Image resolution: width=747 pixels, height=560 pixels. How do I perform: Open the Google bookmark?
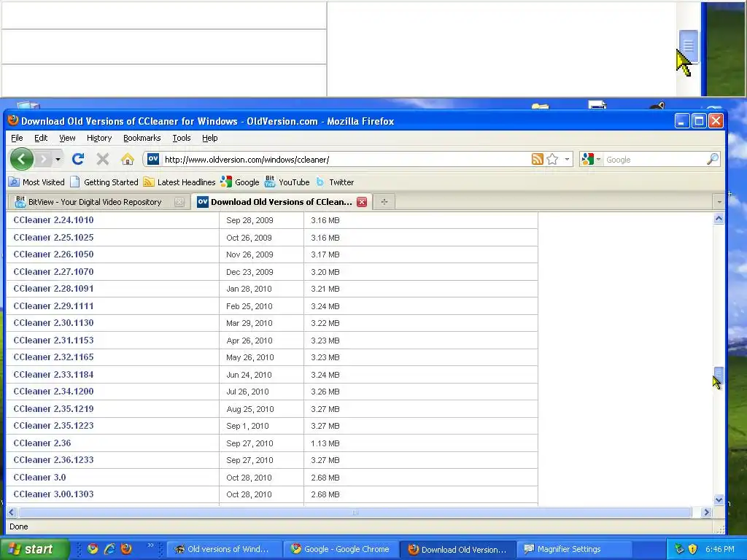click(x=239, y=182)
